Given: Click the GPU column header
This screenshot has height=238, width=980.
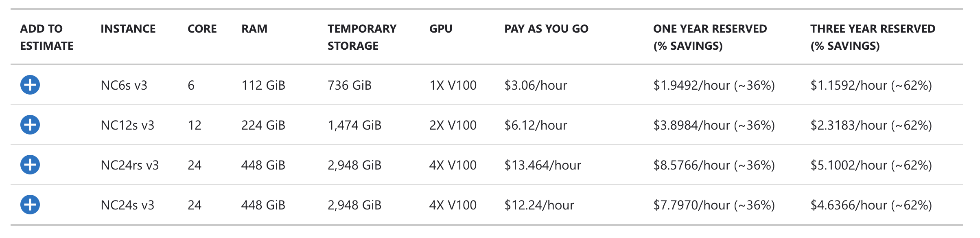Looking at the screenshot, I should pyautogui.click(x=441, y=29).
